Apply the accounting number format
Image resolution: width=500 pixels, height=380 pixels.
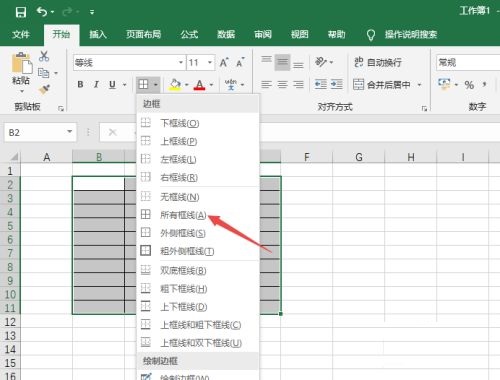[444, 84]
